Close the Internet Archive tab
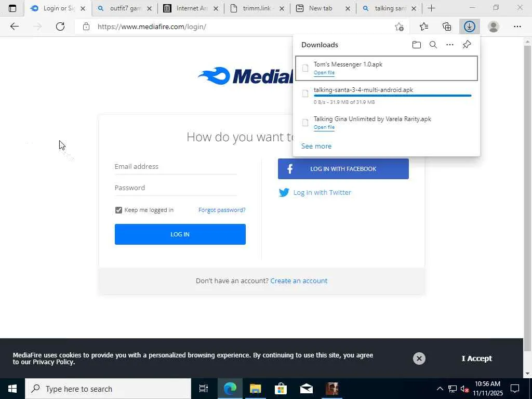 click(x=216, y=9)
